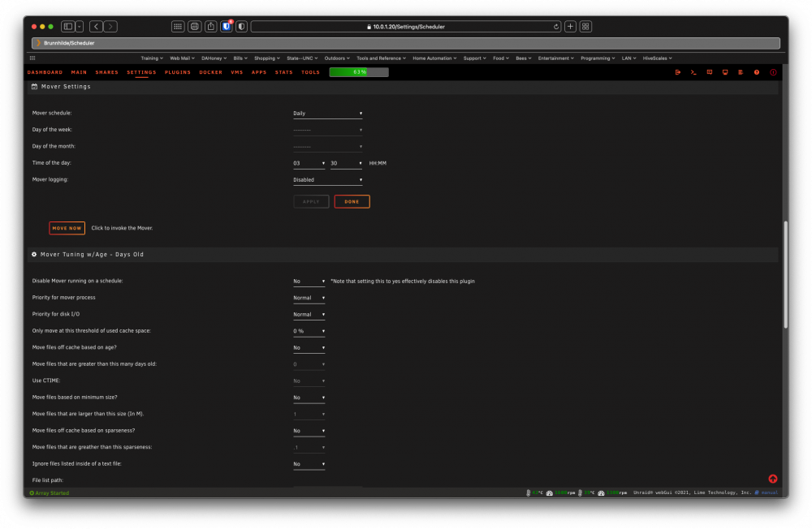Open the system log icon
This screenshot has height=529, width=812.
(x=741, y=72)
